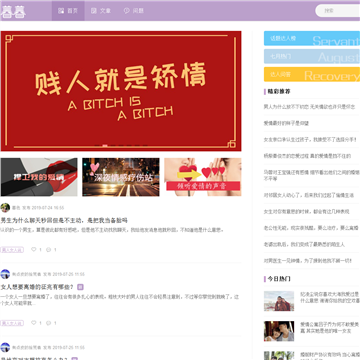360x360 pixels.
Task: Open the red 'A BITCH IS A BITCH' carousel banner
Action: [x=121, y=91]
